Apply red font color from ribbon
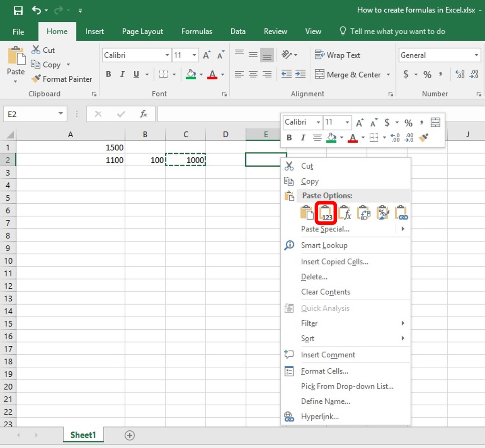 (212, 74)
